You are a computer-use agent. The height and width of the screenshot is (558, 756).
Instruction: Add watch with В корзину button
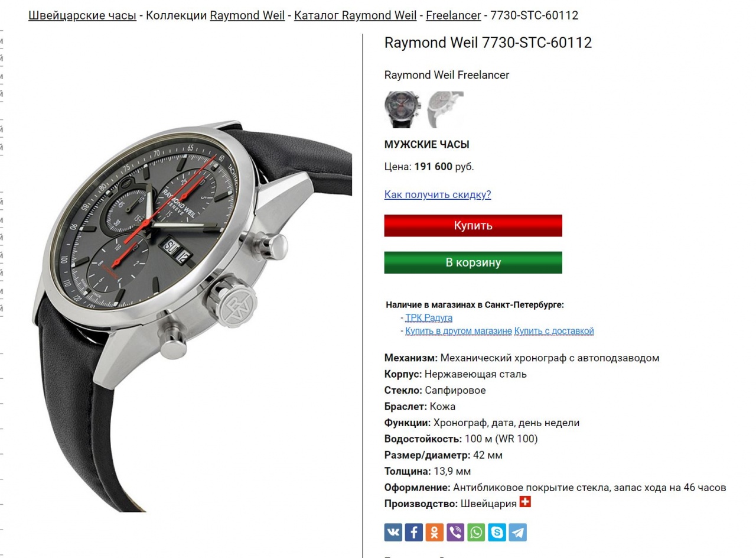pyautogui.click(x=473, y=262)
